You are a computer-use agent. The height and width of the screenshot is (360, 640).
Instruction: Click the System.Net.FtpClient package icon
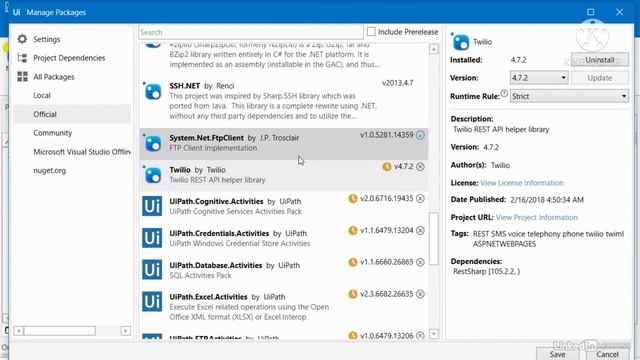pyautogui.click(x=153, y=143)
